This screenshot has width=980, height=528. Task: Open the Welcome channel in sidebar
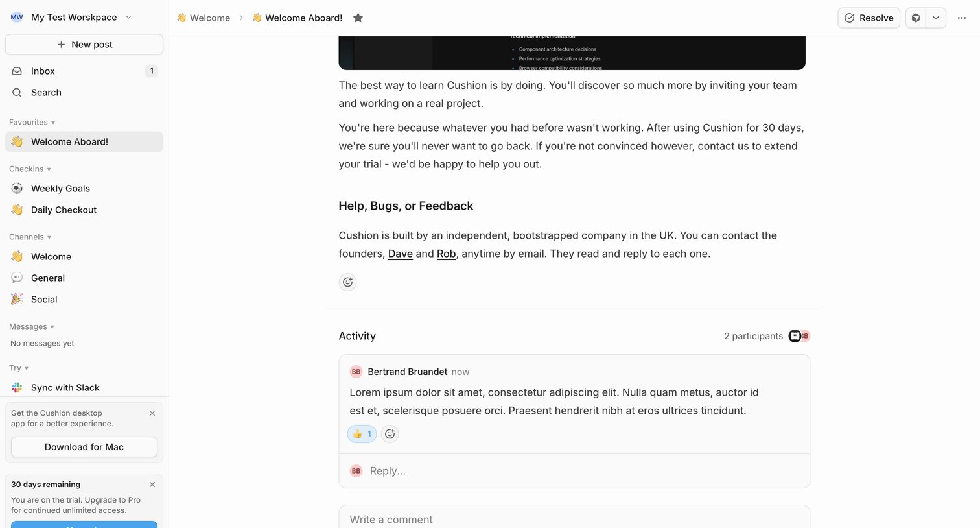[84, 257]
